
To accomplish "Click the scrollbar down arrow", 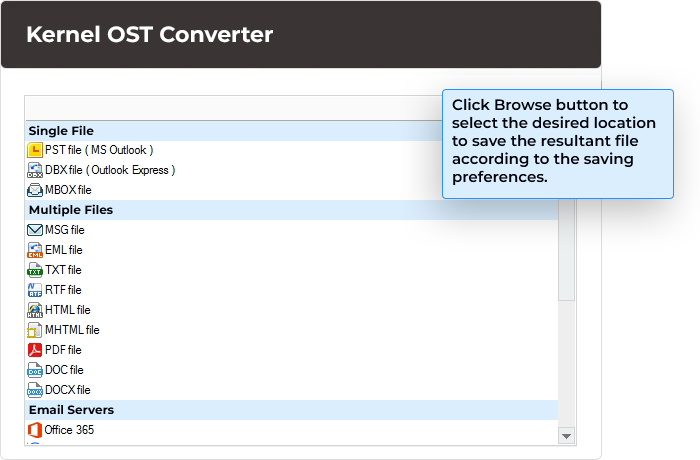I will coord(567,436).
